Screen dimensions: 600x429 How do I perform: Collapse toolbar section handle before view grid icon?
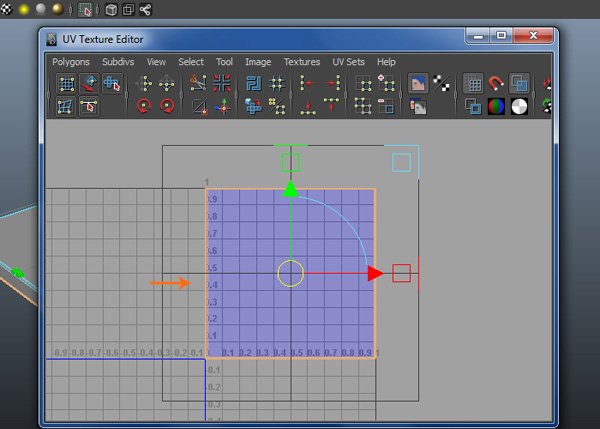tap(455, 95)
